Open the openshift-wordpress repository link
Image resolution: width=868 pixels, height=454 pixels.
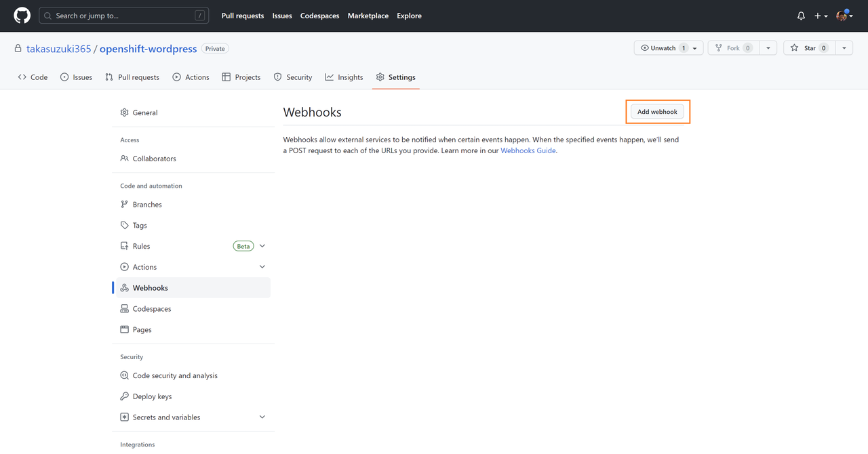149,49
